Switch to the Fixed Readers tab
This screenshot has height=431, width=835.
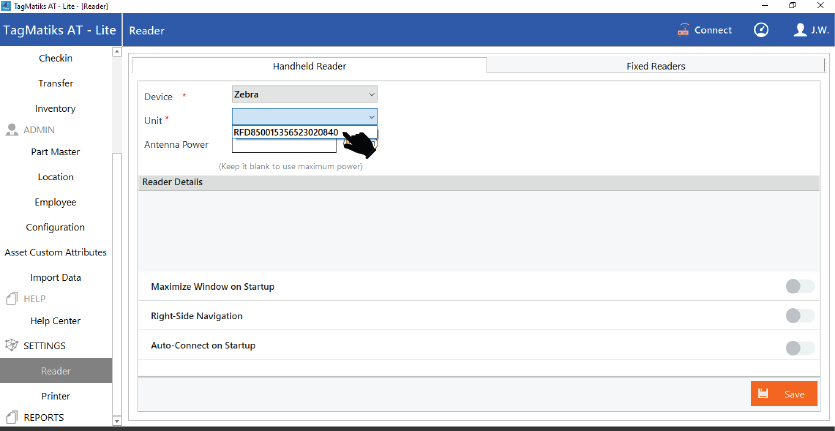(x=655, y=66)
